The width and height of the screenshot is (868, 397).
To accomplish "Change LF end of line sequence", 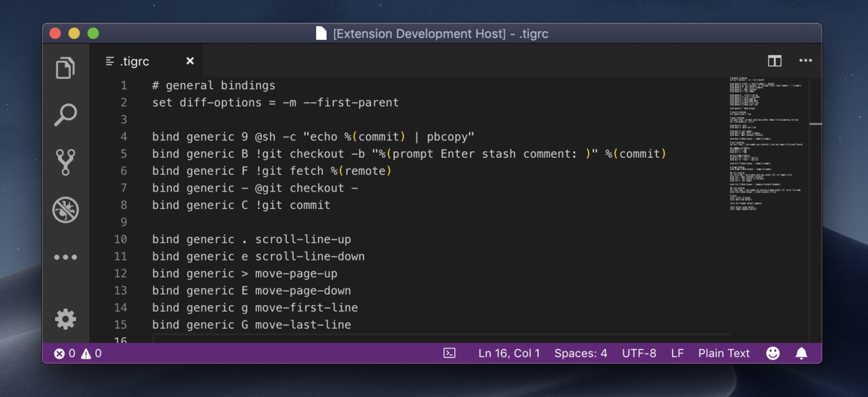I will (677, 354).
